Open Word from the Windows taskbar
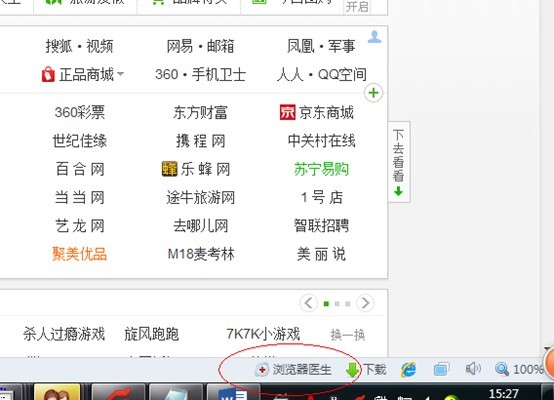554x400 pixels. point(233,392)
